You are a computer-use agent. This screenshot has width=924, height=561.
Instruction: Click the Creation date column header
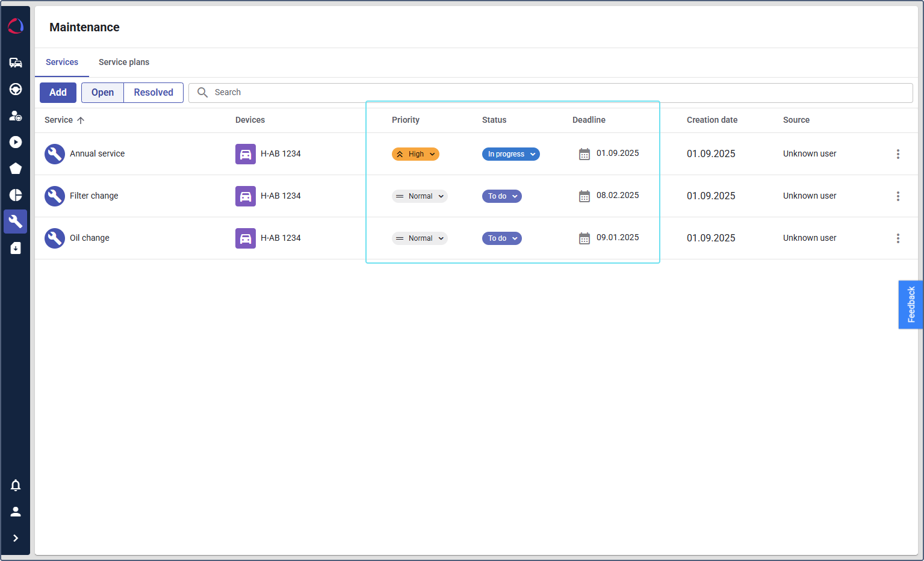[712, 120]
